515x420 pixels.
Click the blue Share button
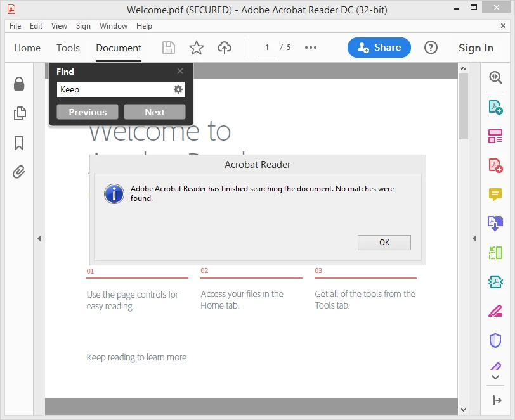point(379,48)
